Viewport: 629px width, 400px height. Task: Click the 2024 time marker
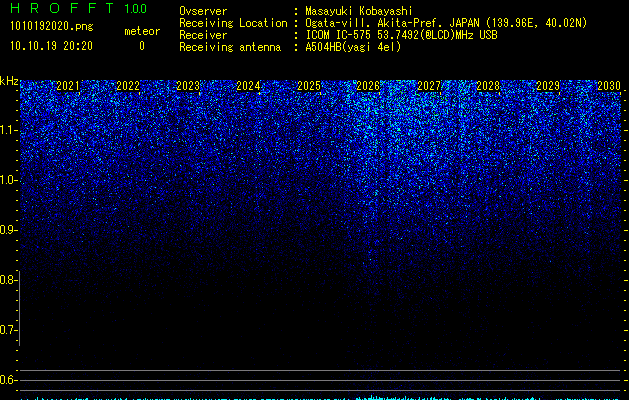[x=248, y=86]
